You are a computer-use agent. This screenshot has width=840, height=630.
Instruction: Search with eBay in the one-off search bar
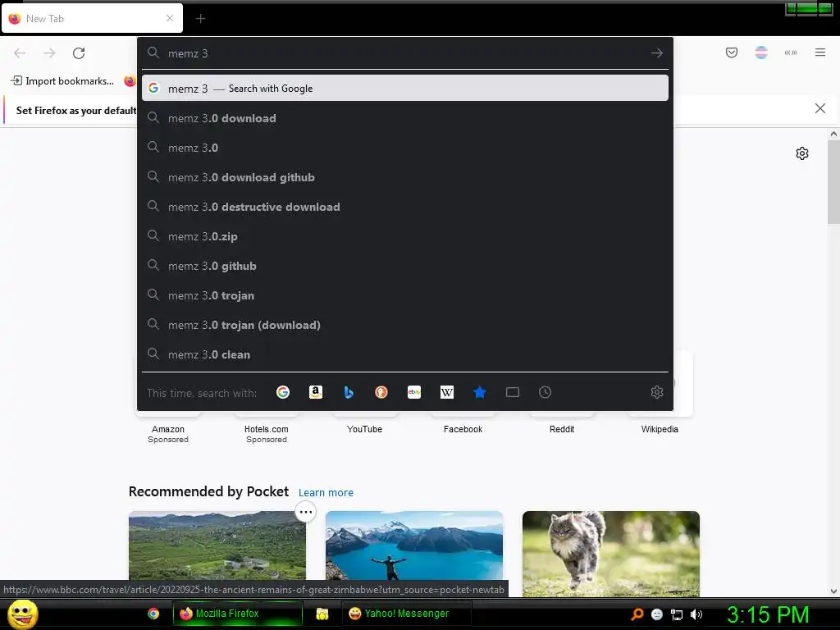414,392
